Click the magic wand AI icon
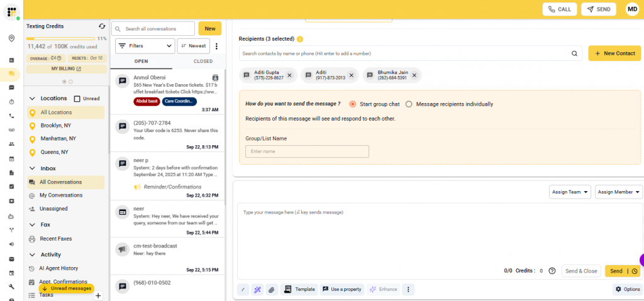Viewport: 644px width, 301px height. tap(257, 290)
